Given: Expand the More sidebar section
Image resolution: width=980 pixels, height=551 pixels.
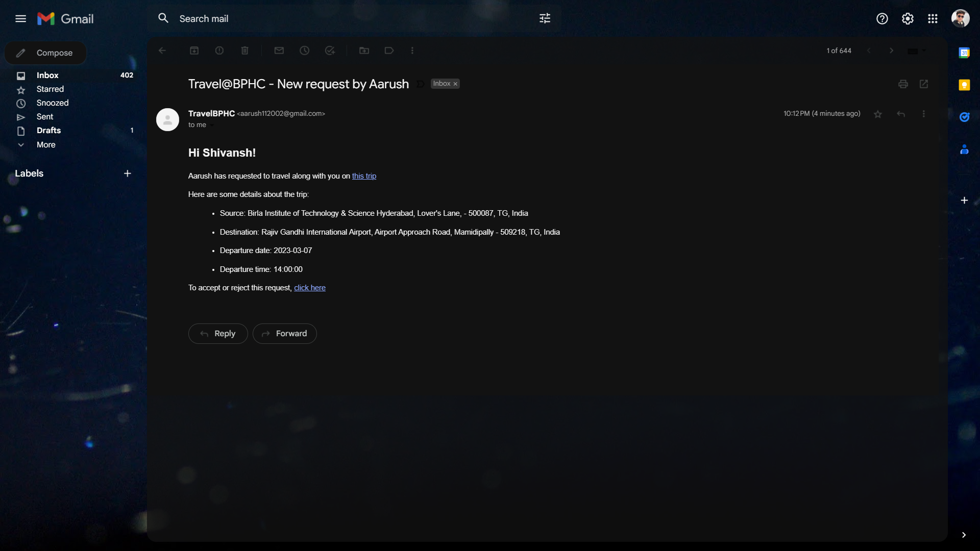Looking at the screenshot, I should click(45, 145).
